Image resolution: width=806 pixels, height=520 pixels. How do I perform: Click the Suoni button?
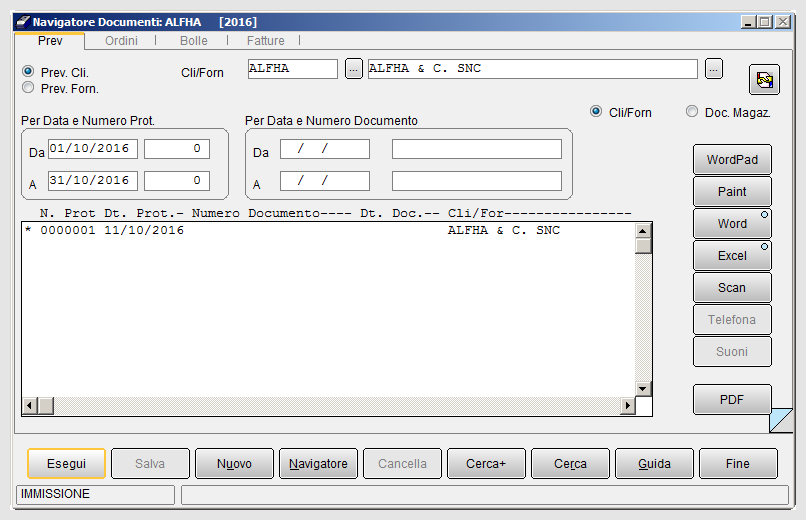pyautogui.click(x=732, y=351)
